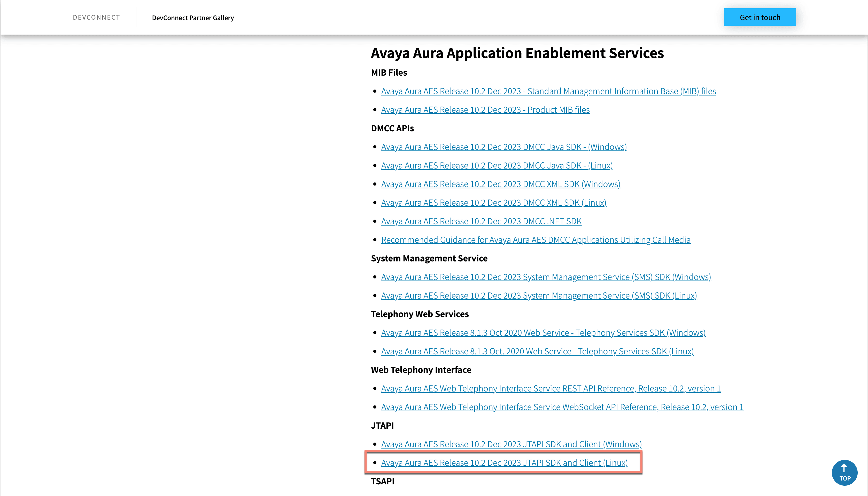Open the DevConnect Partner Gallery menu item
The width and height of the screenshot is (868, 496).
tap(193, 18)
